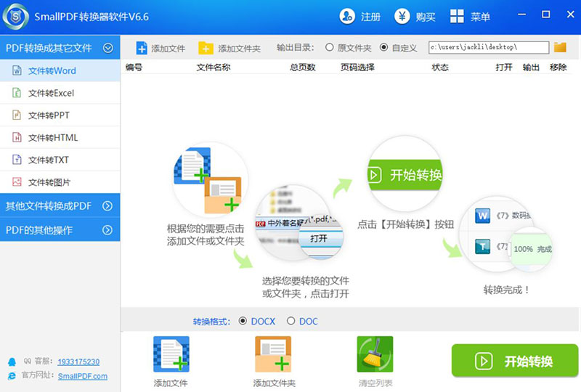The width and height of the screenshot is (581, 392).
Task: Click the clear list (清空列表) broom icon
Action: point(375,354)
